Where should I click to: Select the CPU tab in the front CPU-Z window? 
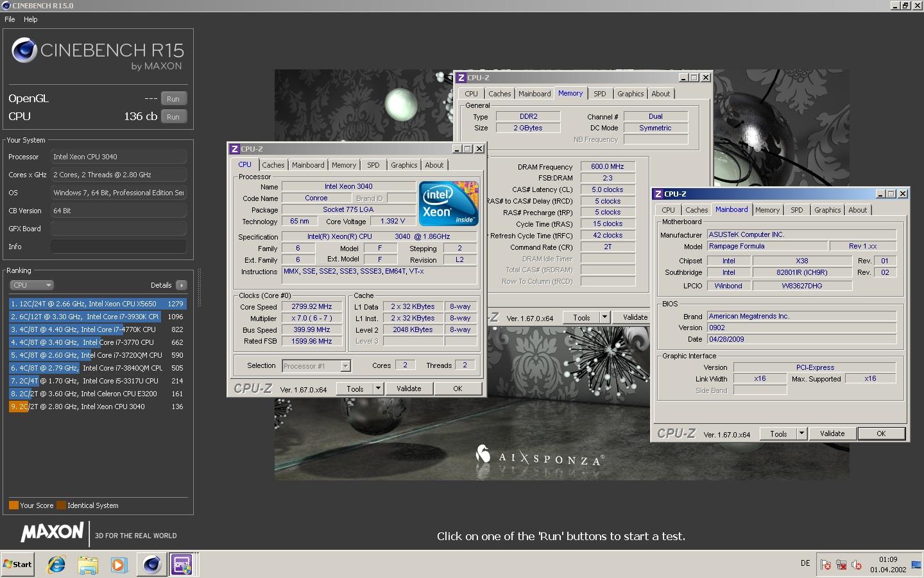coord(245,165)
